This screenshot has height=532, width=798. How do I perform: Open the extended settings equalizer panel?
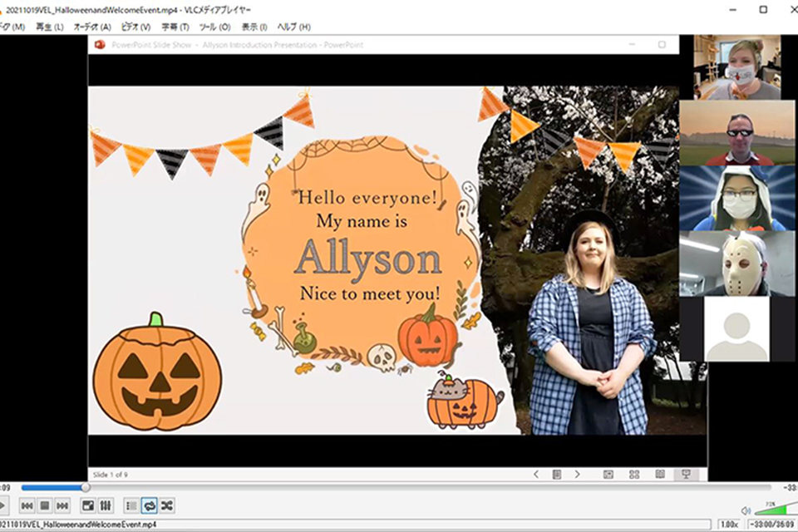coord(106,505)
